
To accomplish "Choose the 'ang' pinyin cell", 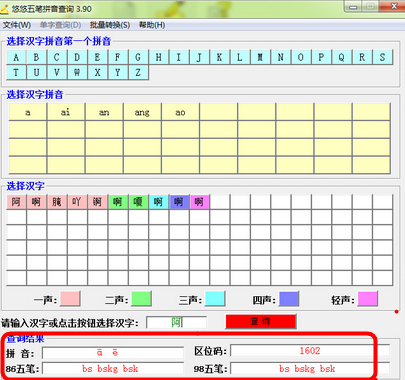I will tap(142, 112).
